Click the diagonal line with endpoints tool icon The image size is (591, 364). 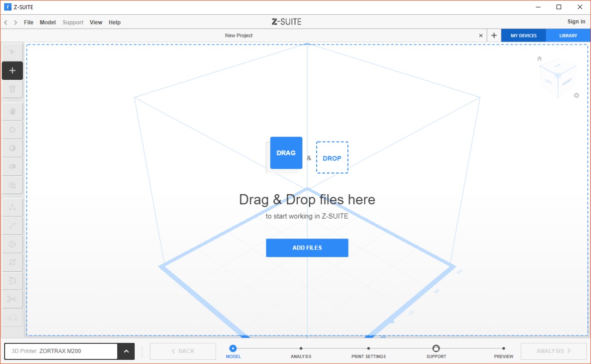pos(12,226)
